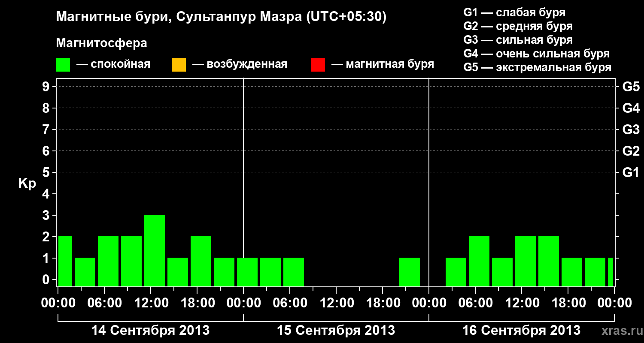
Task: Click the 'G3' right-axis storm level label
Action: [631, 129]
